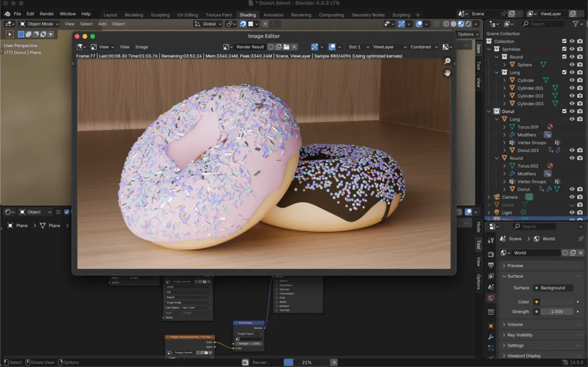The height and width of the screenshot is (367, 588).
Task: Hide the Sphere object in viewport
Action: [x=572, y=65]
